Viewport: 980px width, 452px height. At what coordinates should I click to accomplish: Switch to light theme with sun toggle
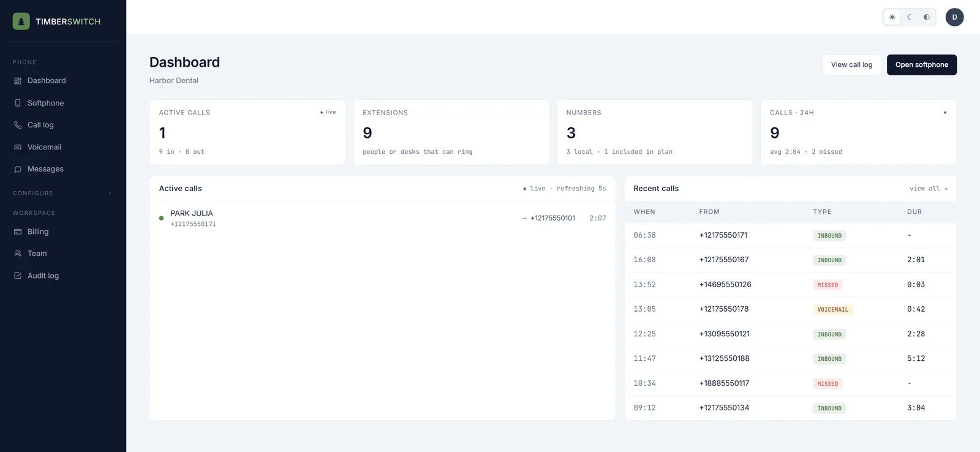[x=892, y=17]
